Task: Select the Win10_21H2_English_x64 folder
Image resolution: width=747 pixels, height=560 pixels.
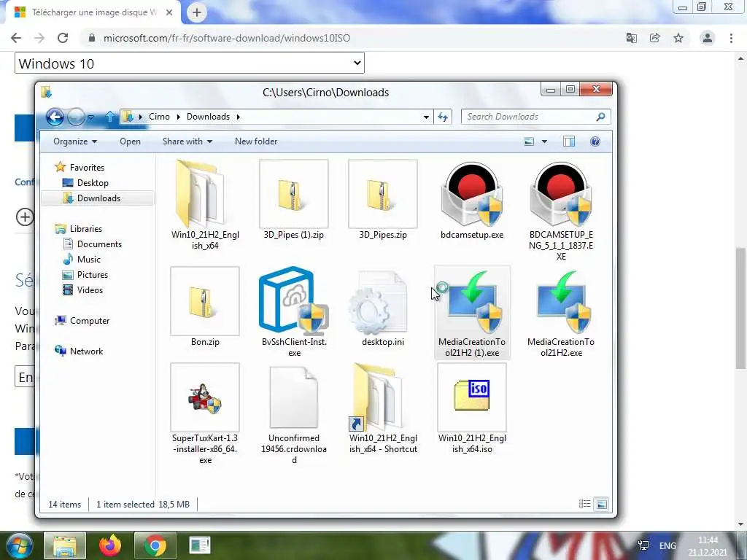Action: [205, 205]
